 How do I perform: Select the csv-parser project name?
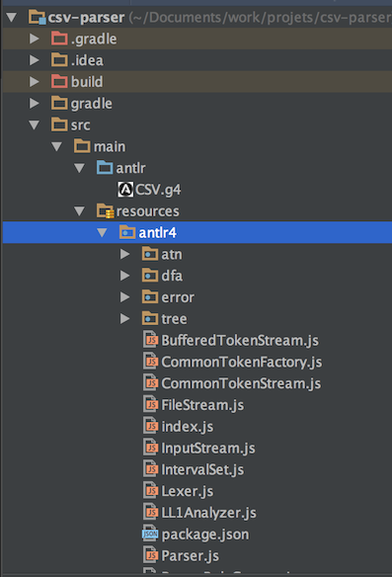click(x=86, y=18)
